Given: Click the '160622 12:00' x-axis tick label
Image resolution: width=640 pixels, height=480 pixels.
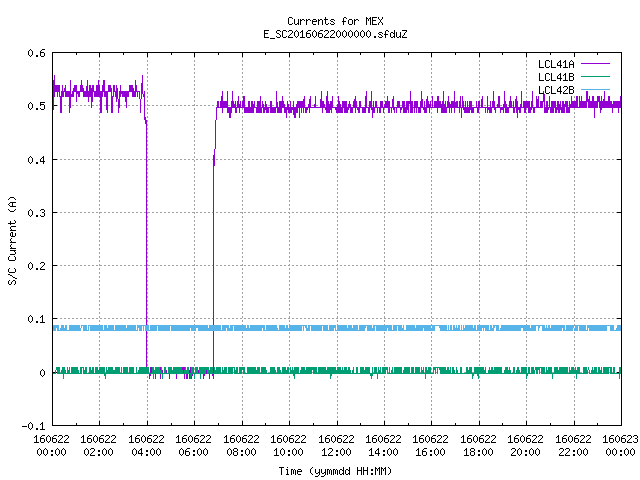Looking at the screenshot, I should click(336, 446).
